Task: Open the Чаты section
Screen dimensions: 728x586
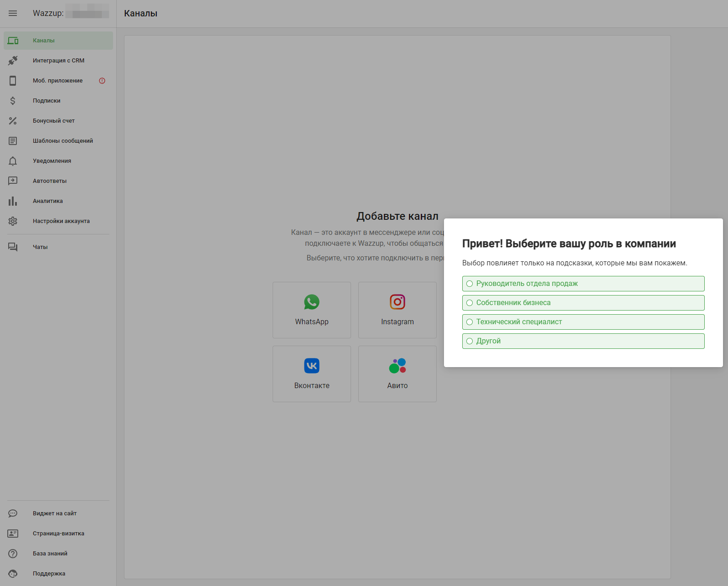Action: [58, 247]
